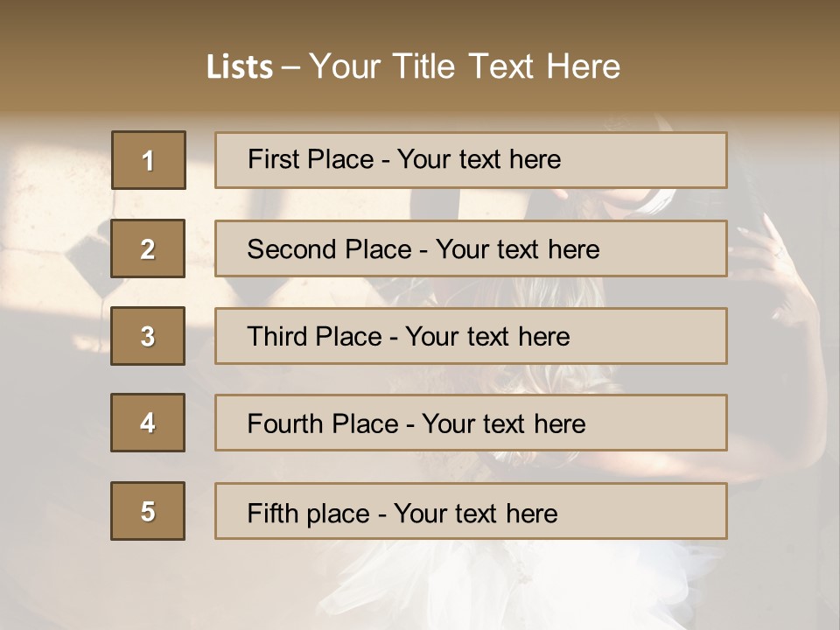Select the Your Title Text Here heading
840x630 pixels.
tap(465, 66)
